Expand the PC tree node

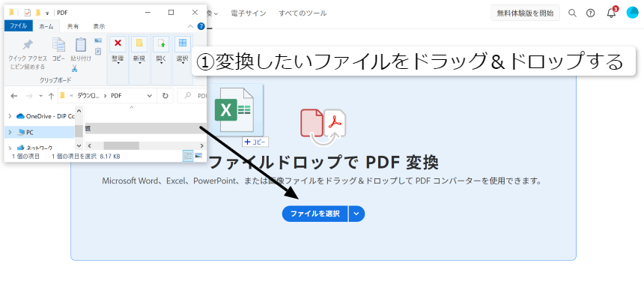[x=10, y=133]
